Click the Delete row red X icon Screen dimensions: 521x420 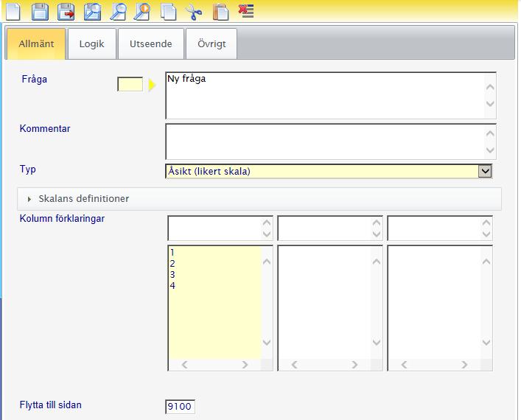click(x=246, y=10)
